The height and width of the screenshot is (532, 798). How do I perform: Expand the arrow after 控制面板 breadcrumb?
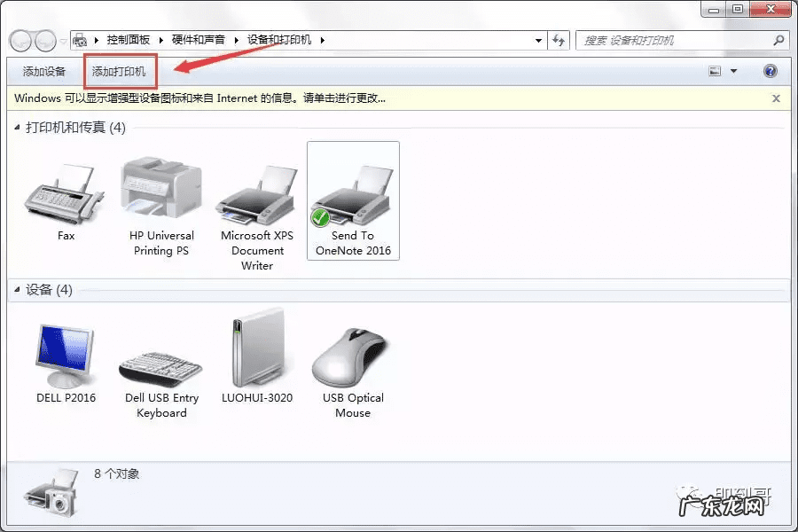point(160,40)
